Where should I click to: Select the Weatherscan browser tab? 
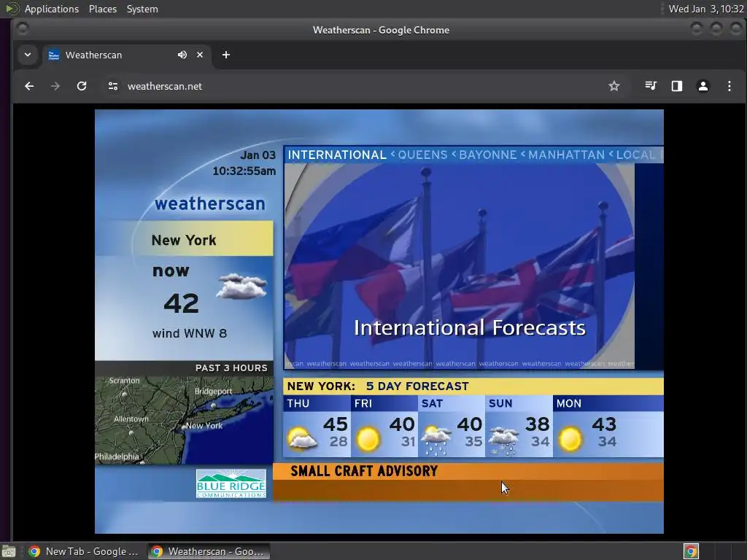pos(126,55)
